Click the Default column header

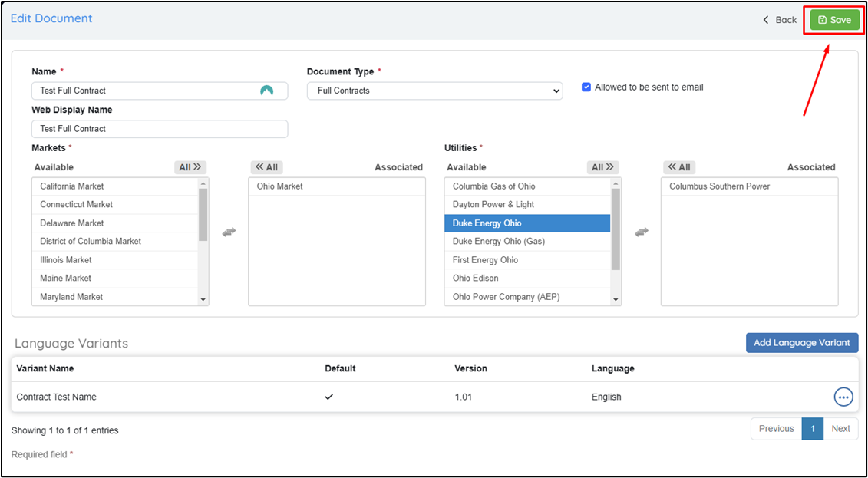point(341,368)
